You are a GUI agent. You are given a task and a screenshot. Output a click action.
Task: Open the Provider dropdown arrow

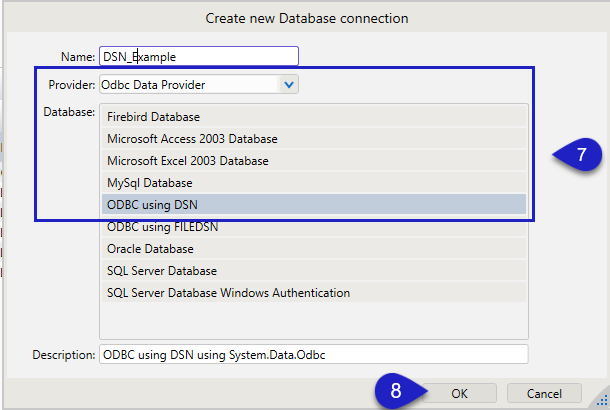(289, 85)
